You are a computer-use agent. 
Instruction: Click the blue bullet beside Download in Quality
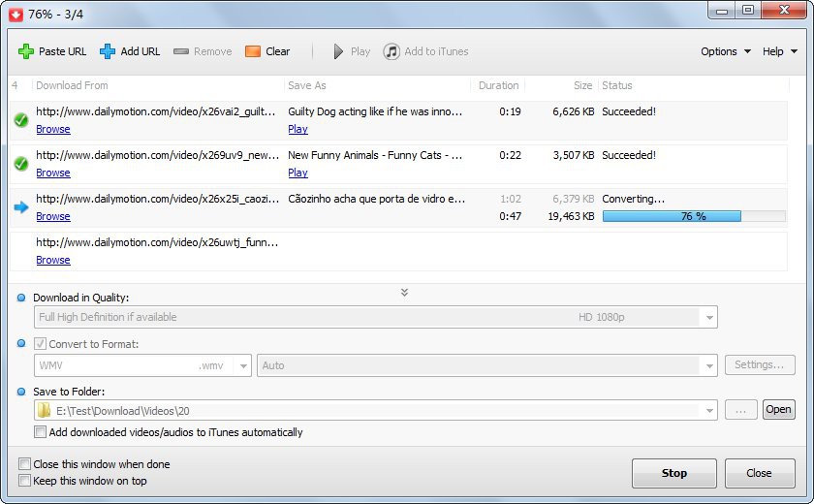point(21,298)
